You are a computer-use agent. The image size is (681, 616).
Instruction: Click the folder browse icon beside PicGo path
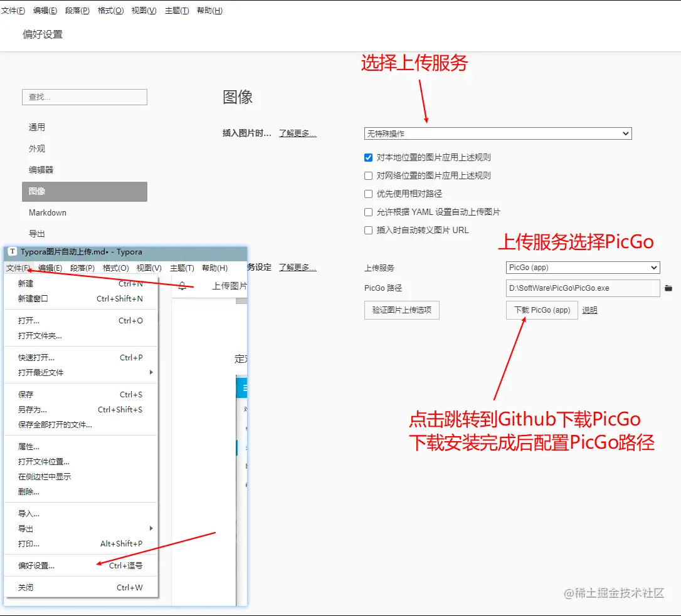668,288
